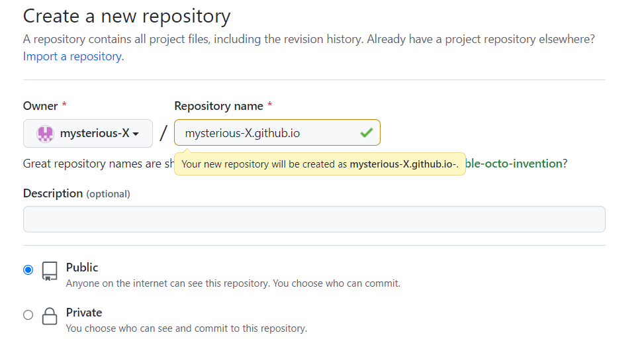
Task: Choose visibility by clicking the Private label
Action: (x=84, y=313)
